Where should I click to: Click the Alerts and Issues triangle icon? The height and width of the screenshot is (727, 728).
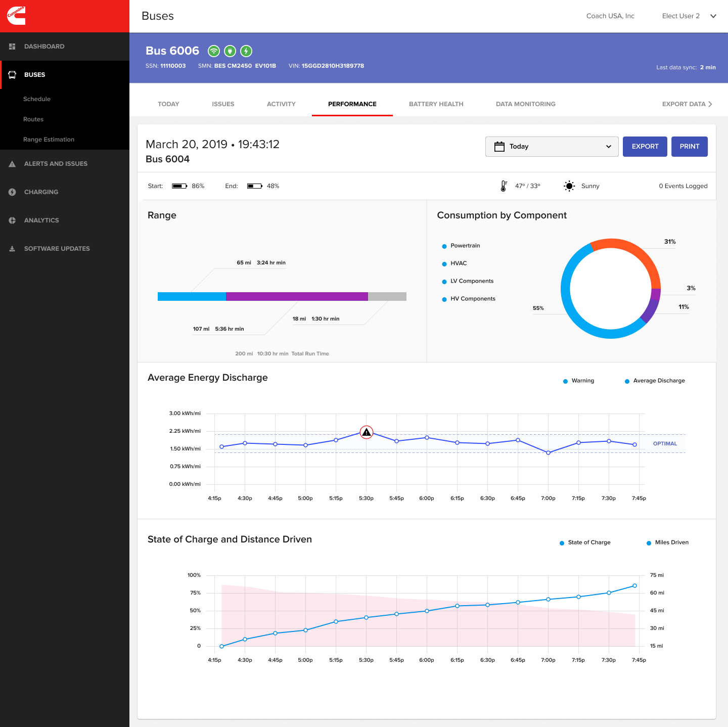click(12, 164)
